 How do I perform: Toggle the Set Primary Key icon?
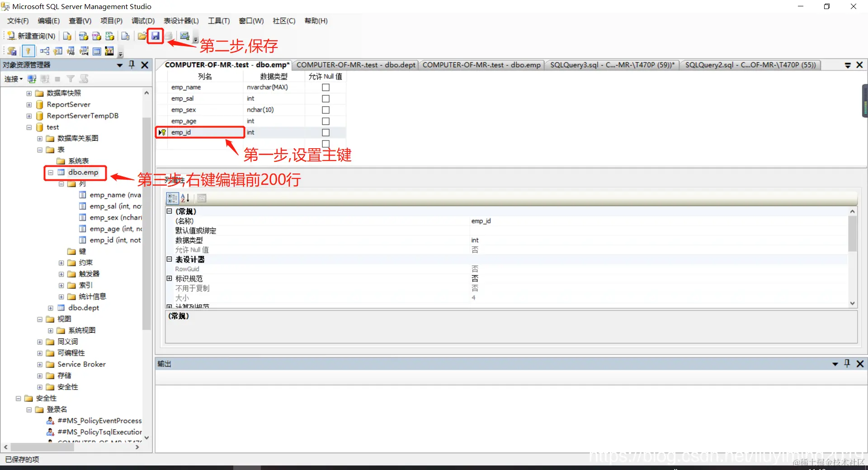point(28,51)
